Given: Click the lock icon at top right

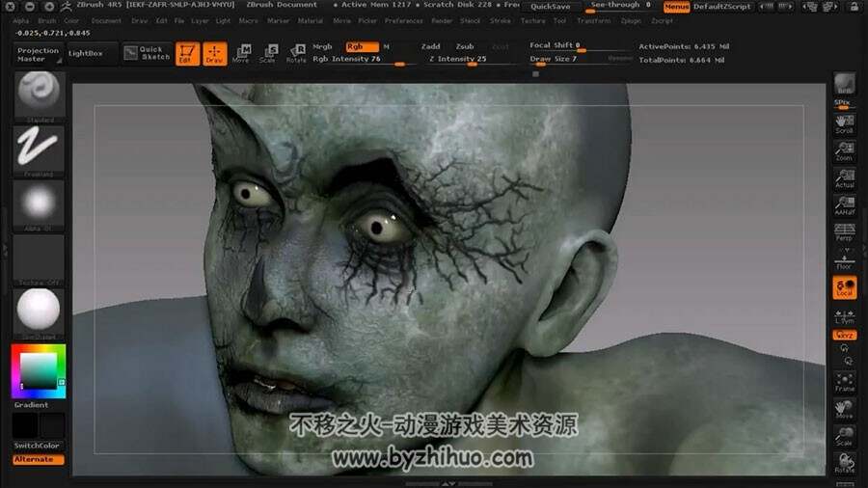Looking at the screenshot, I should tap(854, 7).
